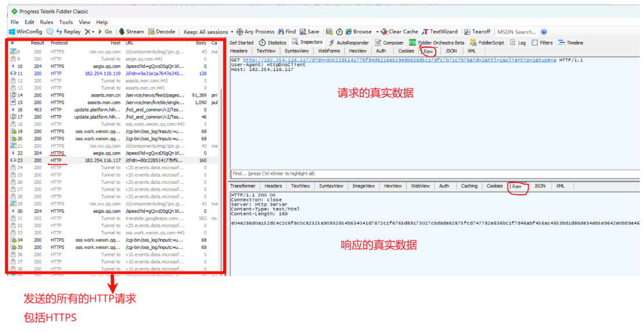Viewport: 644px width, 332px height.
Task: Toggle the Filters tab checkbox
Action: [534, 42]
